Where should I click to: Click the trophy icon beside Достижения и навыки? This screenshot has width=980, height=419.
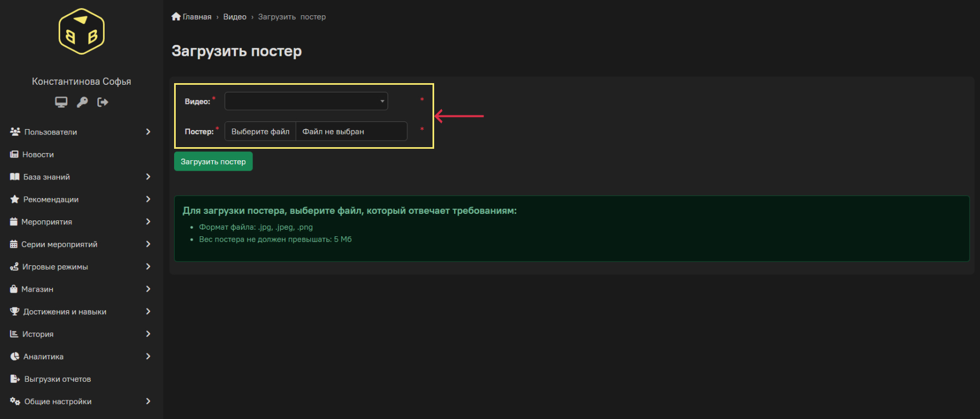pyautogui.click(x=15, y=311)
